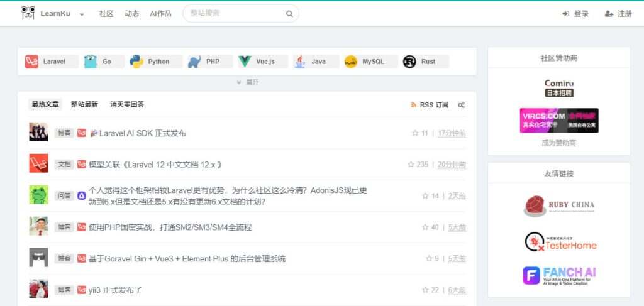Open the LearnKu community dropdown arrow
This screenshot has height=306, width=644.
coord(82,14)
